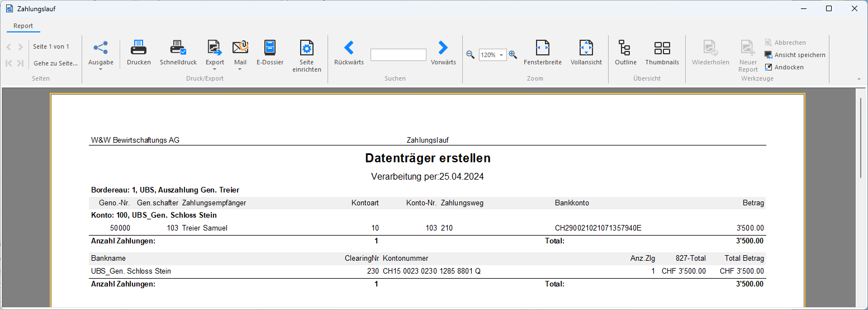Click the Neuer Report icon
Image resolution: width=868 pixels, height=310 pixels.
pyautogui.click(x=748, y=48)
